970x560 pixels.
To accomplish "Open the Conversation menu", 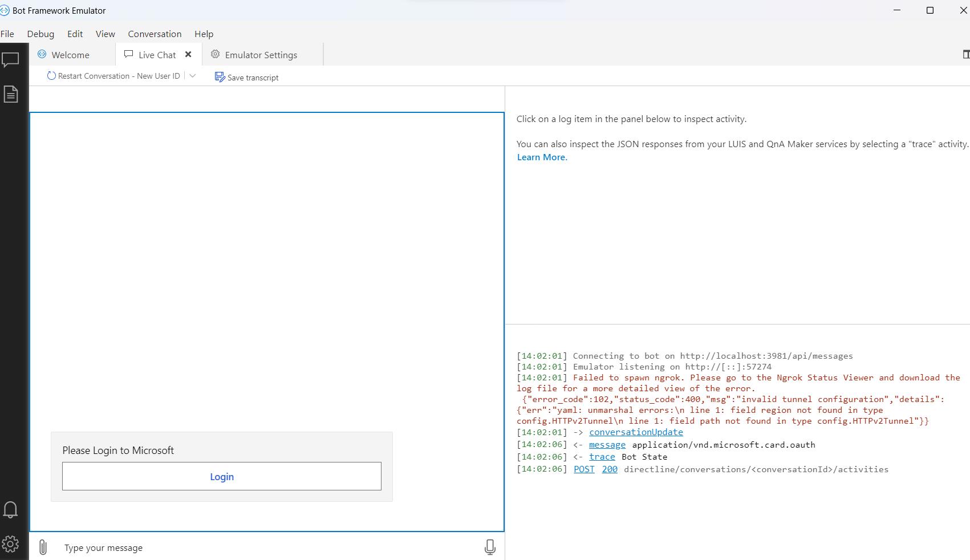I will [155, 34].
